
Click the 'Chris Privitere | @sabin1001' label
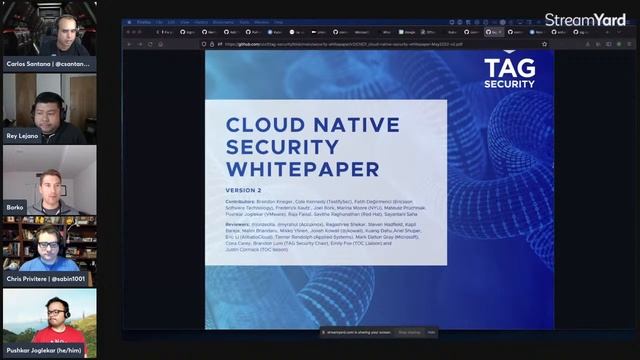46,279
